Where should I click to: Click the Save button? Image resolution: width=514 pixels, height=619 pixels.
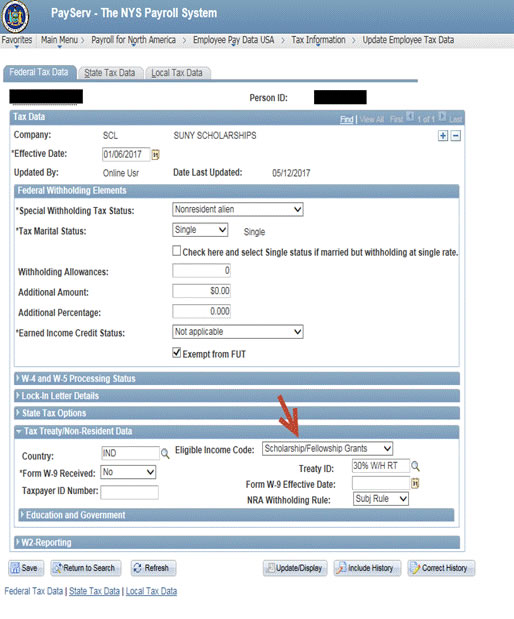[26, 568]
